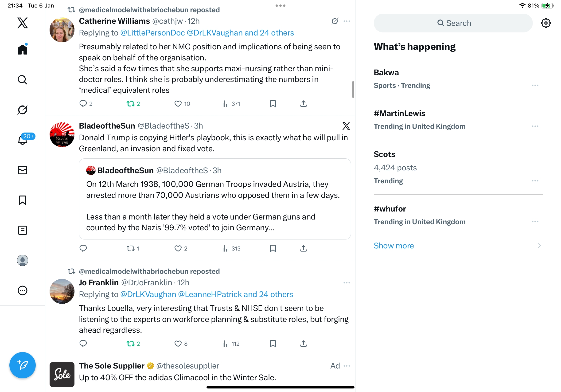Open Direct Messages envelope icon
This screenshot has width=561, height=392.
[23, 170]
